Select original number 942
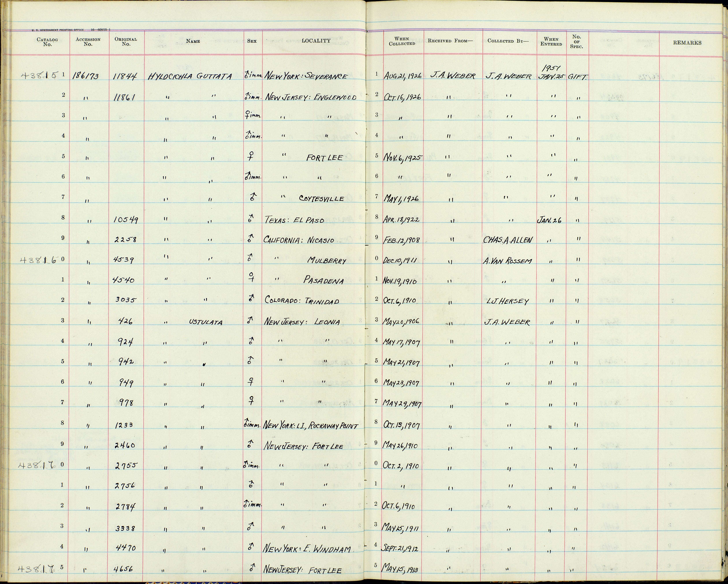This screenshot has height=584, width=728. [126, 362]
